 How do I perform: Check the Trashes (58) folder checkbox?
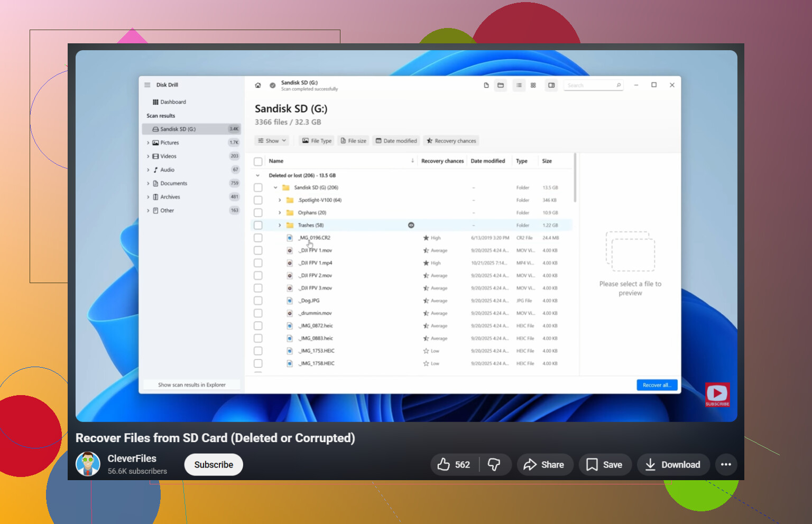tap(258, 225)
